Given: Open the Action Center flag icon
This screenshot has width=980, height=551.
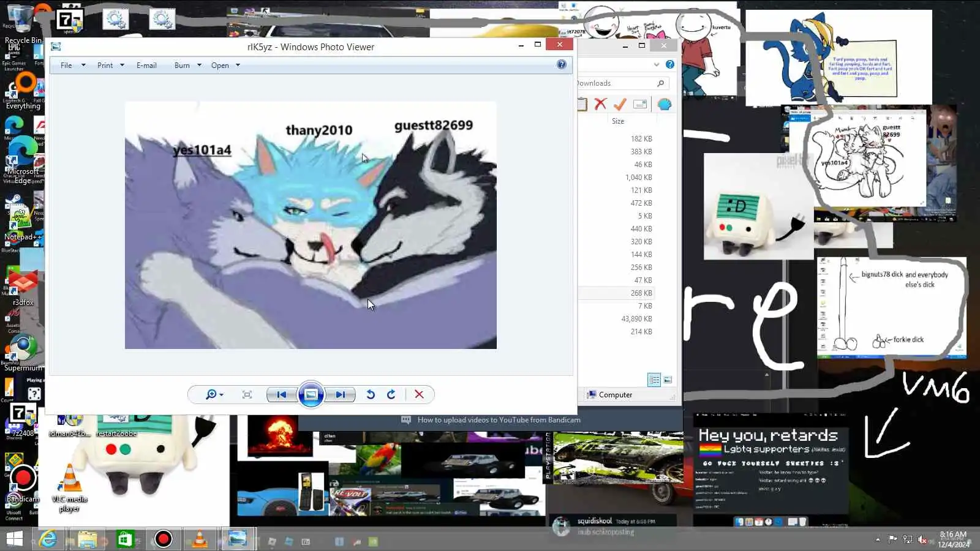Looking at the screenshot, I should point(892,539).
